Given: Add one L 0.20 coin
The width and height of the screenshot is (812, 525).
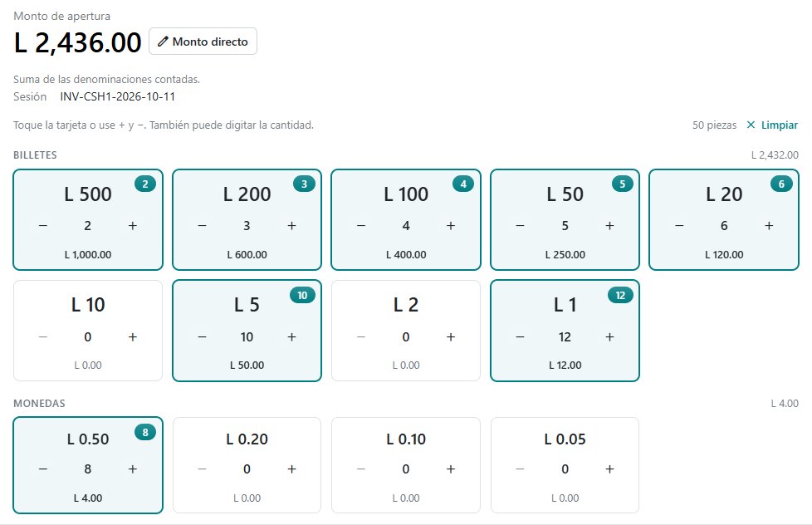Looking at the screenshot, I should pos(291,469).
